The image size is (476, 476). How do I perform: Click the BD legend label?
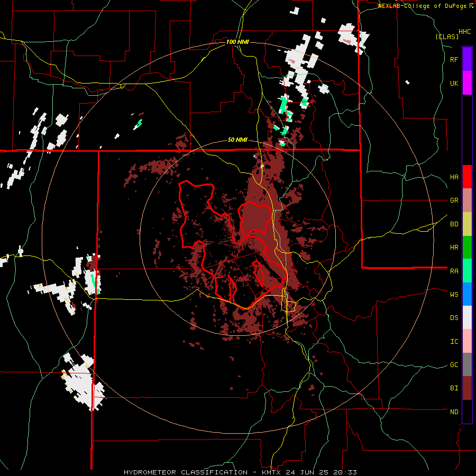pyautogui.click(x=454, y=224)
